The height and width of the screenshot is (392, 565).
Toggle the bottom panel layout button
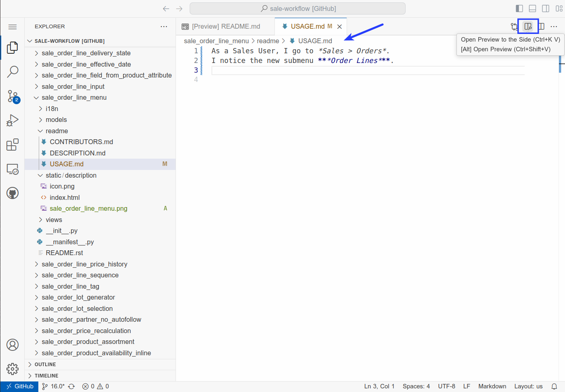532,8
